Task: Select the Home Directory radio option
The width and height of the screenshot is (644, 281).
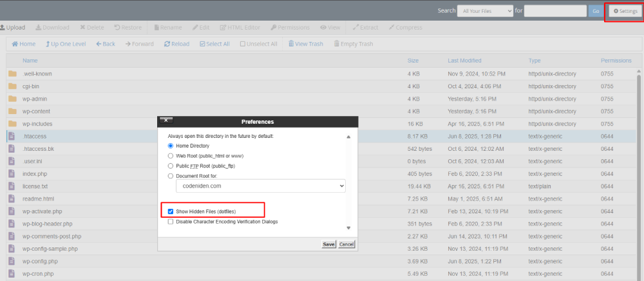Action: pos(171,146)
